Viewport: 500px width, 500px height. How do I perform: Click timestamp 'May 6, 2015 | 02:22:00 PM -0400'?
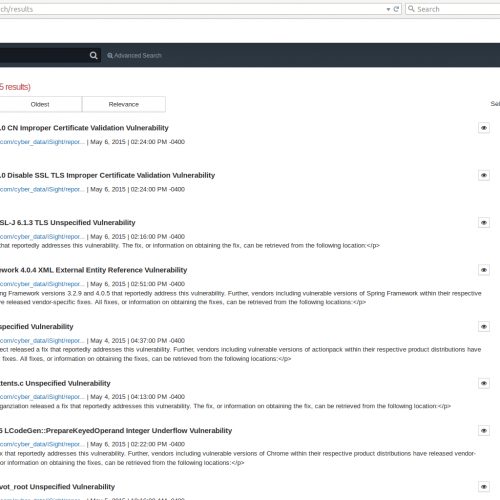(138, 444)
